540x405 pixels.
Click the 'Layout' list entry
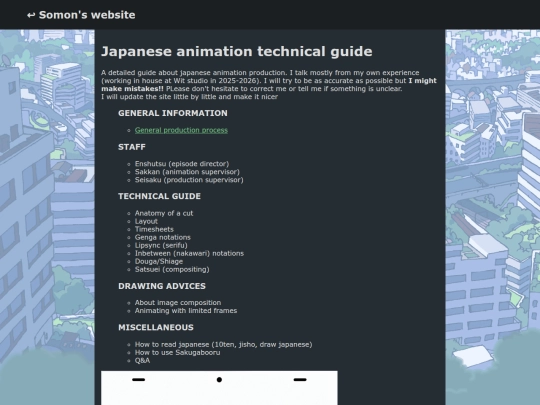146,221
